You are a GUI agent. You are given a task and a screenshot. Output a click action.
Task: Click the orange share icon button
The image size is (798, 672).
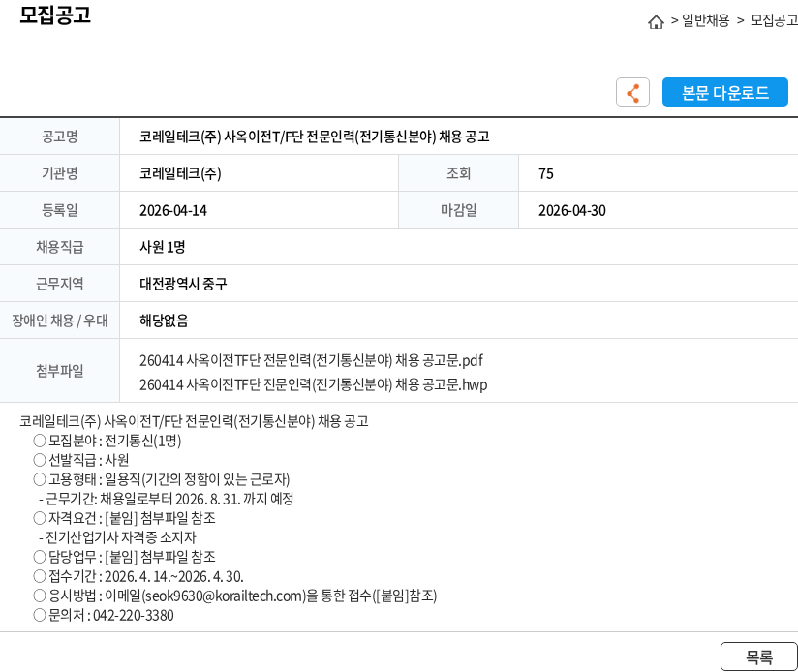(x=632, y=92)
